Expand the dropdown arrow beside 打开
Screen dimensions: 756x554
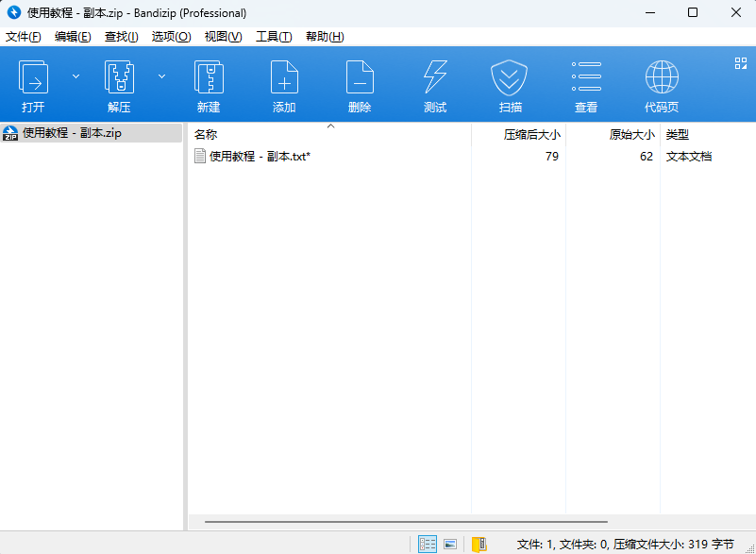point(76,76)
